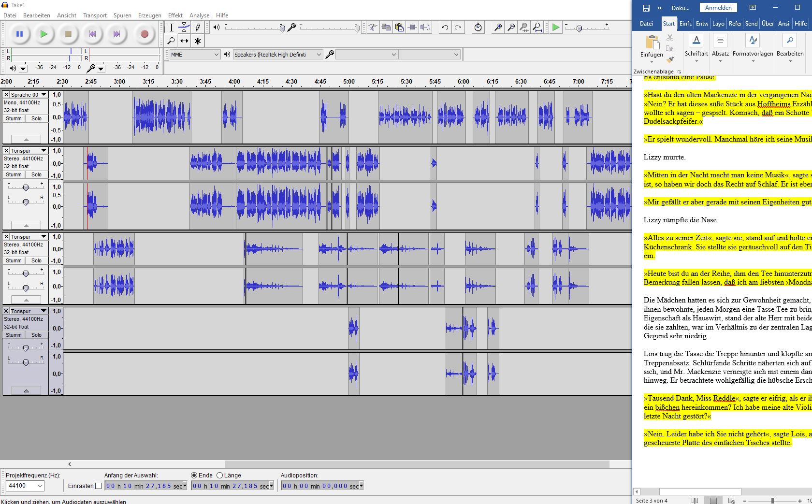Click the timeline ruler at 5:00
The width and height of the screenshot is (812, 504).
[x=349, y=82]
